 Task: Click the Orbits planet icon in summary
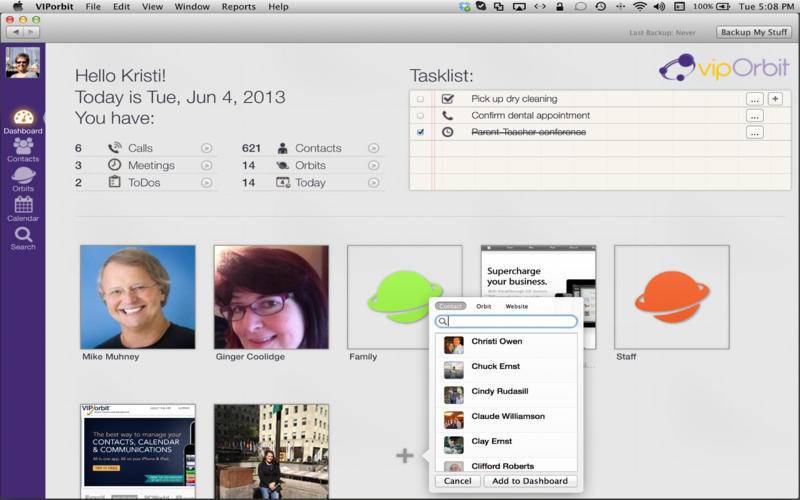click(x=282, y=165)
